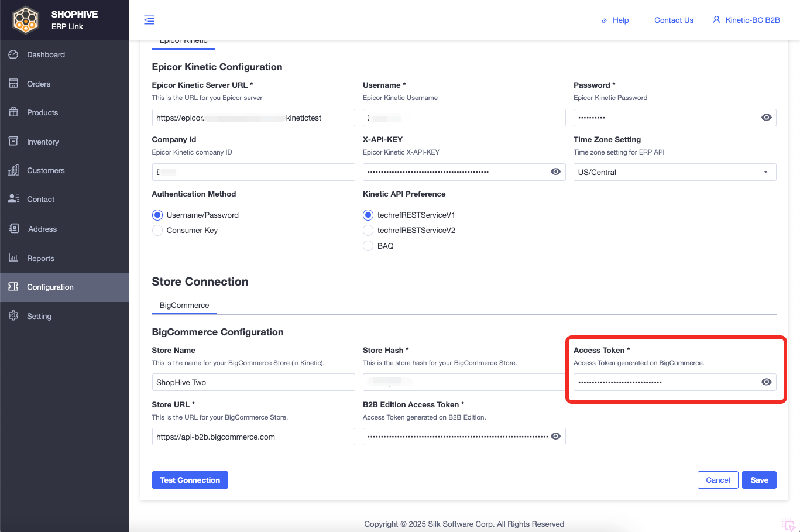The height and width of the screenshot is (532, 800).
Task: Click the Products gift box icon
Action: [x=13, y=112]
